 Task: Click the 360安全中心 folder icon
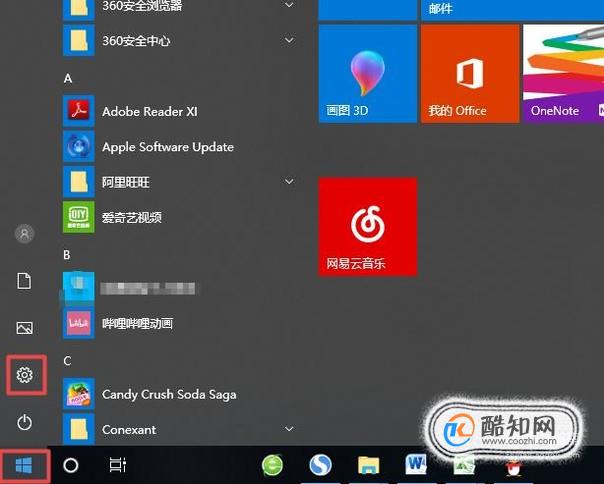79,40
